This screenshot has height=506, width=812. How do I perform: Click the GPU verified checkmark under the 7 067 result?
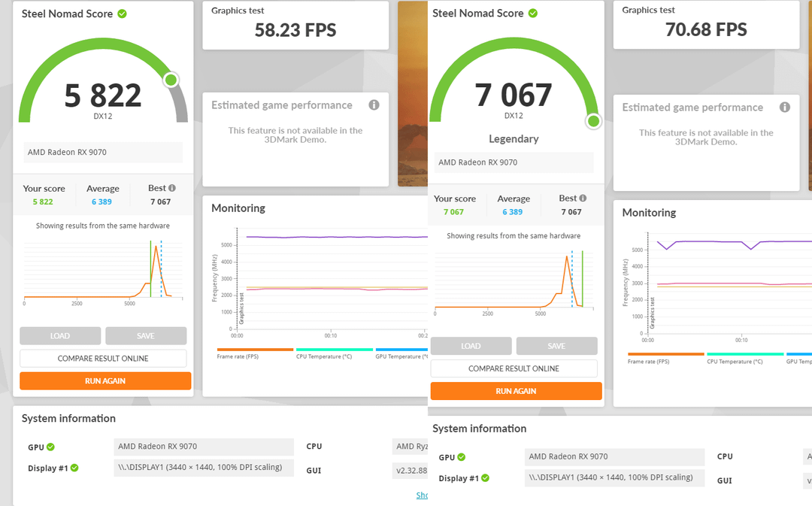tap(461, 457)
